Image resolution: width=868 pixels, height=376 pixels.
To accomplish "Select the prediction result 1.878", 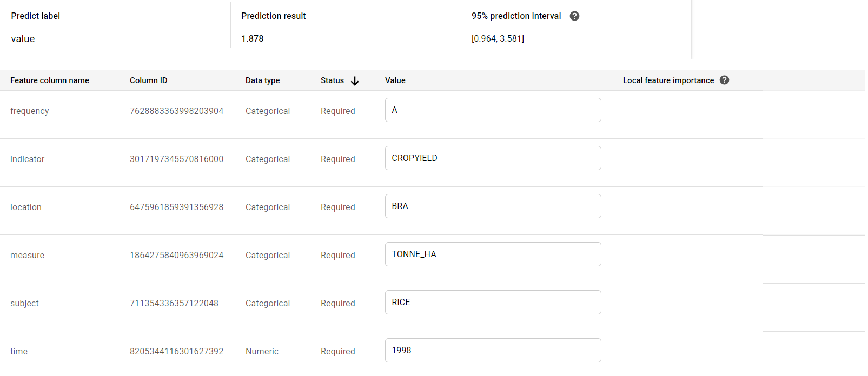I will pyautogui.click(x=253, y=39).
